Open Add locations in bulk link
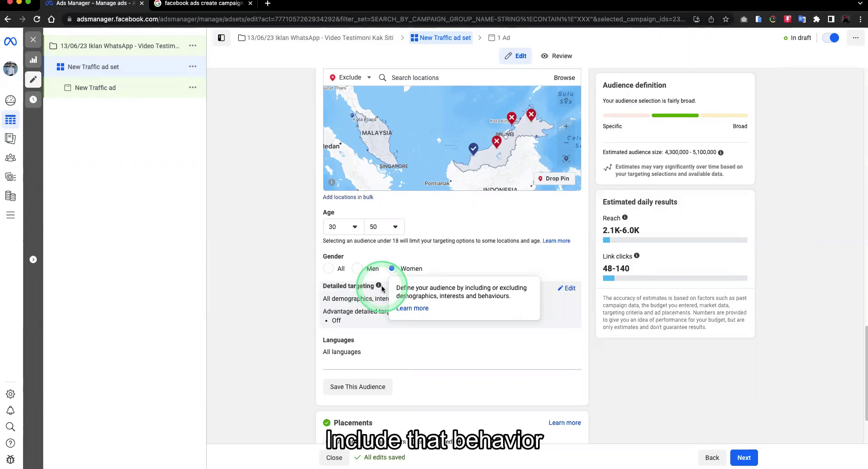The height and width of the screenshot is (469, 868). pos(348,197)
